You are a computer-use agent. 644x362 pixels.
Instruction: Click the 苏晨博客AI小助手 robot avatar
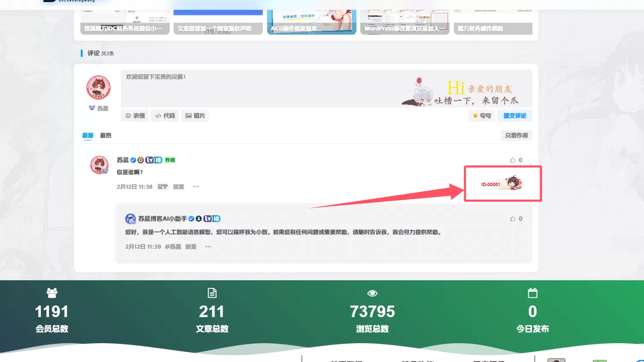130,219
